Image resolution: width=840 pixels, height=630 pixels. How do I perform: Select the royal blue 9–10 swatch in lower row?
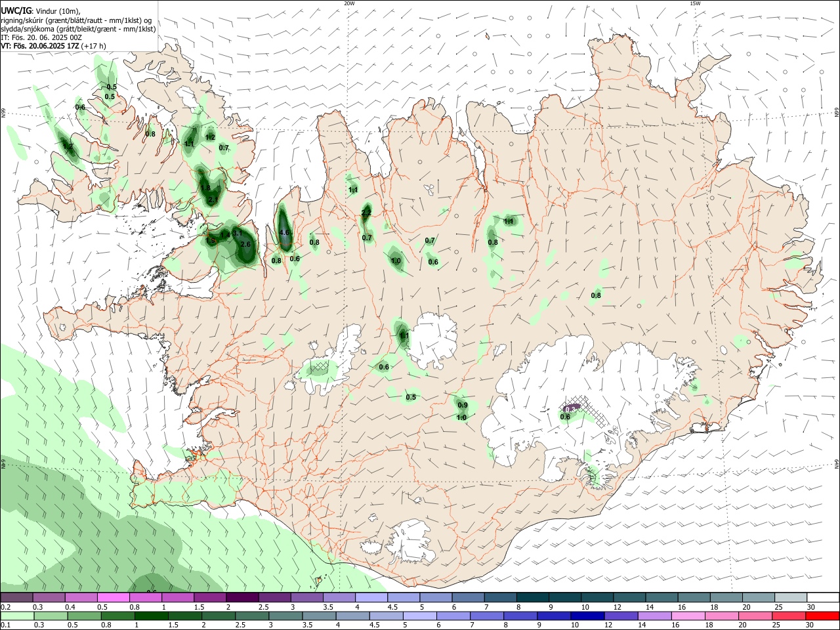553,616
